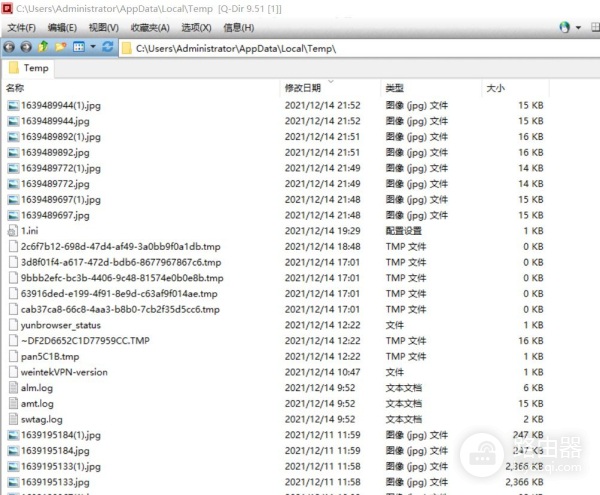This screenshot has width=600, height=495.
Task: Click the new folder toolbar icon
Action: coord(60,47)
